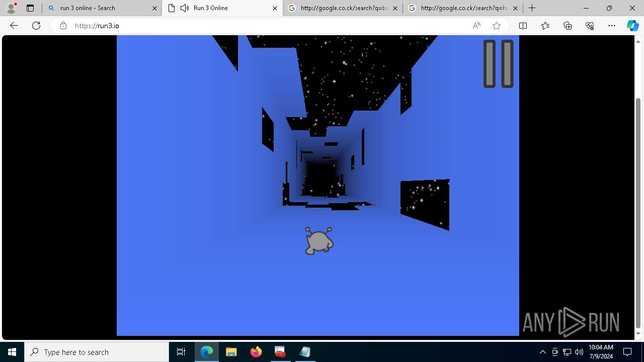Open the network status tray icon
Image resolution: width=644 pixels, height=362 pixels.
[x=567, y=352]
